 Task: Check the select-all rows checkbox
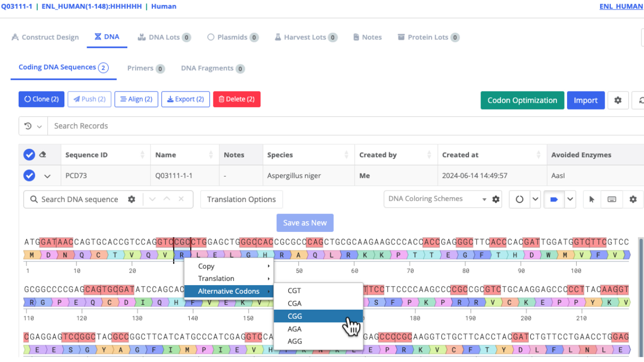point(29,154)
